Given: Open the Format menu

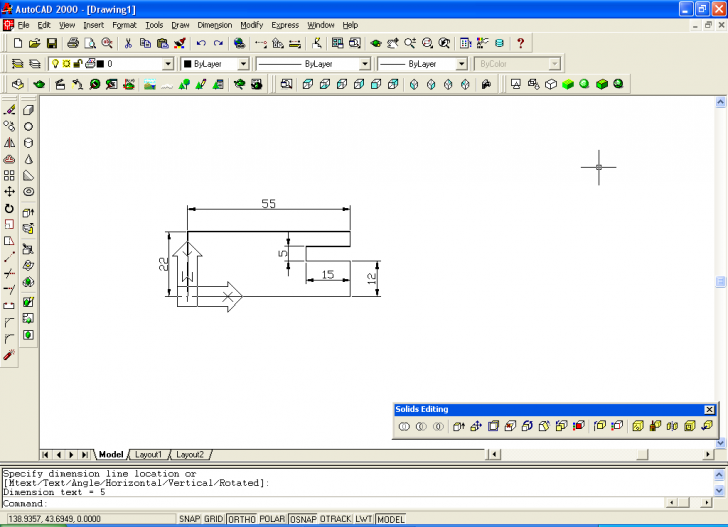Looking at the screenshot, I should coord(124,25).
